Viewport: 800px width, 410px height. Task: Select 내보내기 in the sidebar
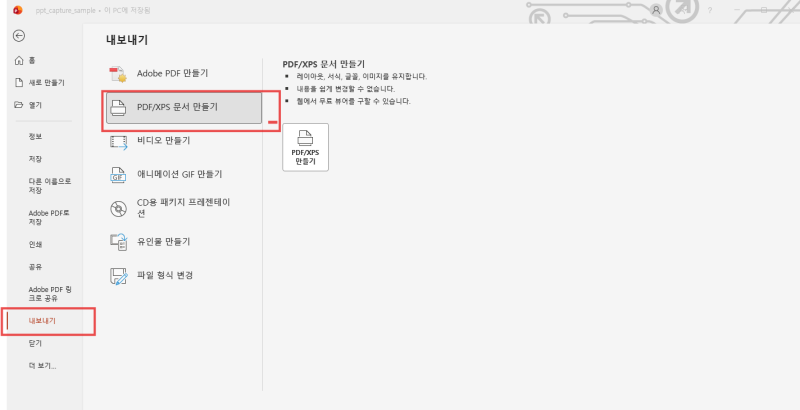click(42, 321)
